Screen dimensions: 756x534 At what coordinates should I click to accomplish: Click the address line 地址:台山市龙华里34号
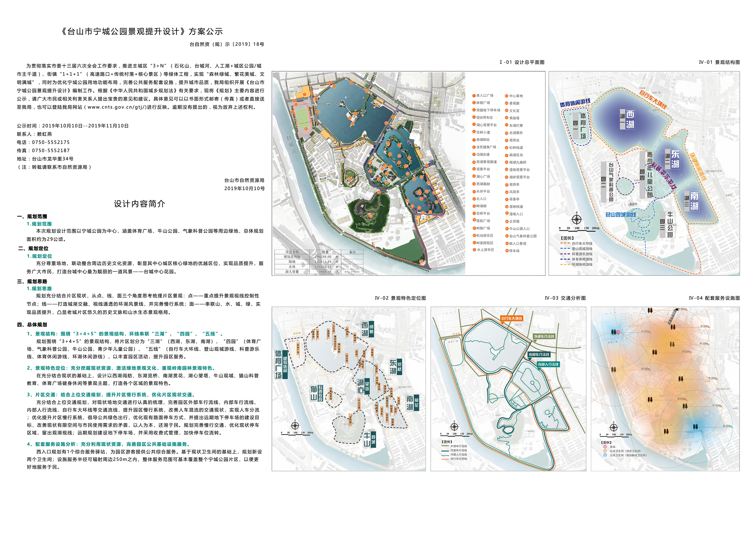(x=45, y=159)
